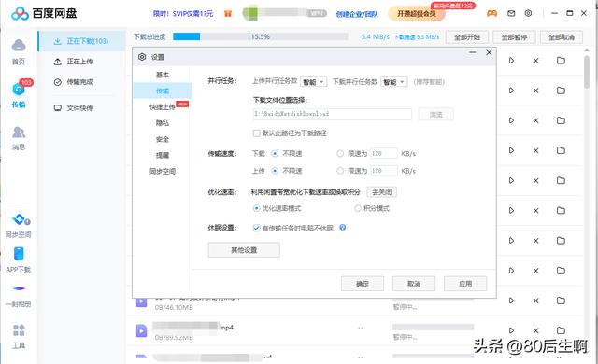Viewport: 598px width, 364px height.
Task: Open the 一刻相册 icon
Action: [19, 288]
